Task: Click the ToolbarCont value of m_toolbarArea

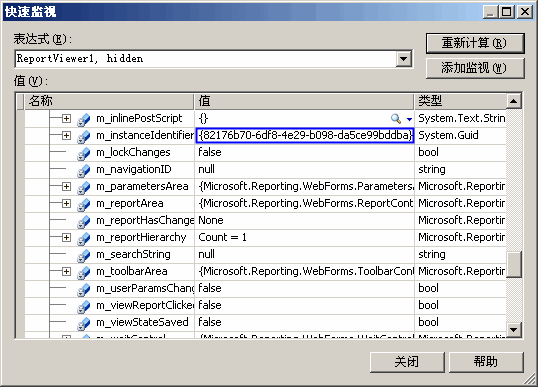Action: tap(306, 271)
